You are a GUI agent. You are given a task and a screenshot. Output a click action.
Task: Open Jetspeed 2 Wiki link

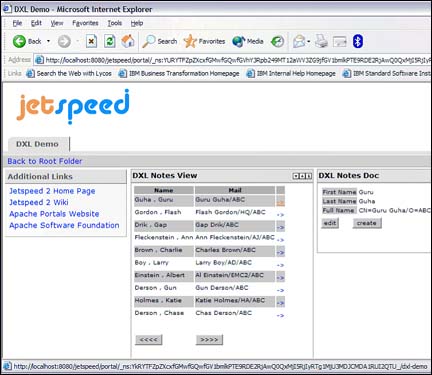[x=39, y=202]
